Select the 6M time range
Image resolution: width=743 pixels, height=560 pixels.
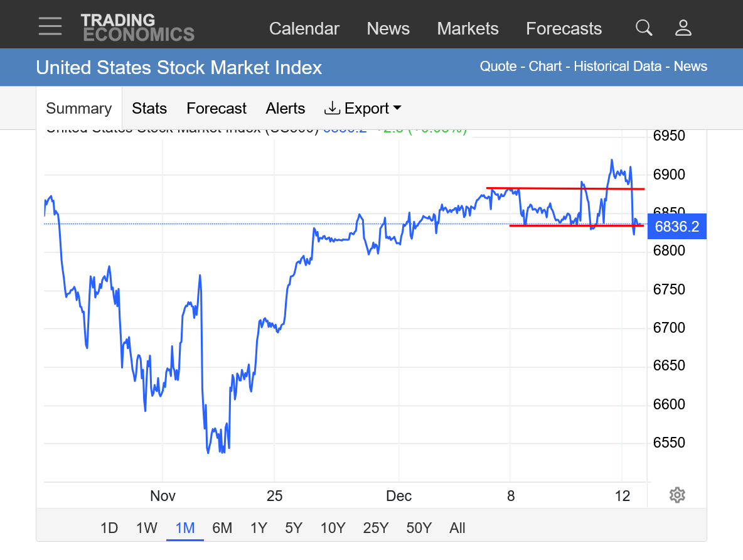(222, 528)
